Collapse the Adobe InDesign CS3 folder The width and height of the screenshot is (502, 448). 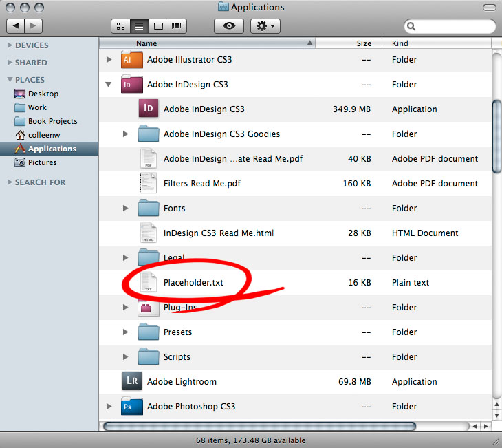click(109, 84)
